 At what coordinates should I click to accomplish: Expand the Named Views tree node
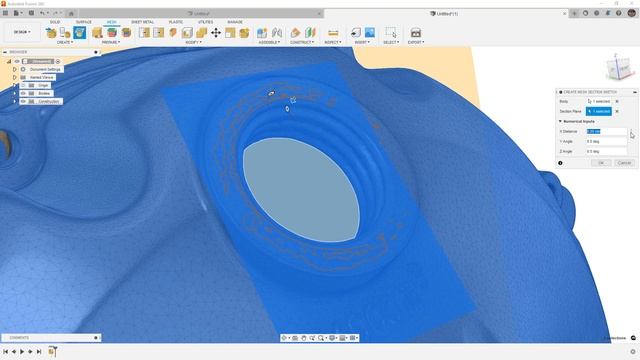point(15,77)
